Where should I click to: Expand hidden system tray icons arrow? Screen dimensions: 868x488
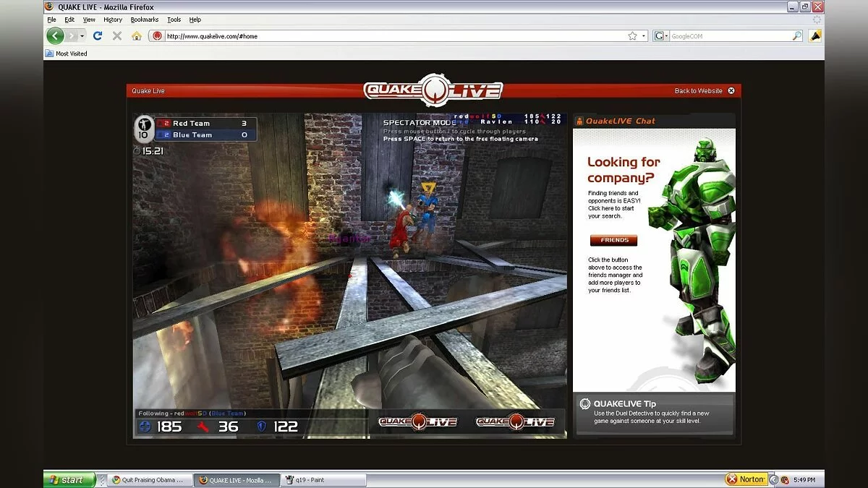774,480
